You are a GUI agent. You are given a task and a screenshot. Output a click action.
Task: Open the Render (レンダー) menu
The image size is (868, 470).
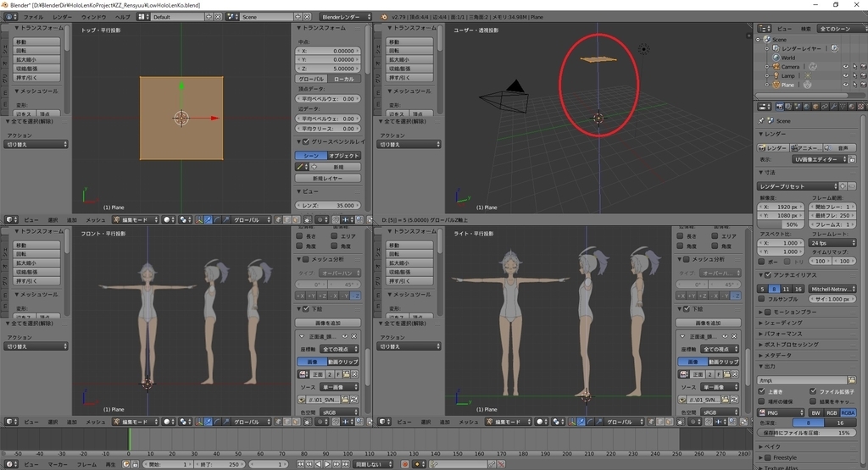click(x=63, y=17)
